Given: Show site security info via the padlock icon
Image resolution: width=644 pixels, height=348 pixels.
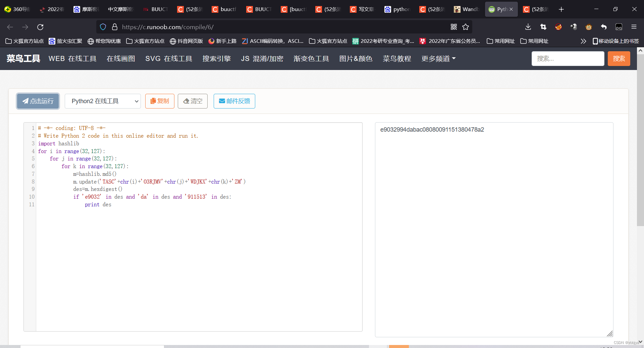Looking at the screenshot, I should click(115, 27).
